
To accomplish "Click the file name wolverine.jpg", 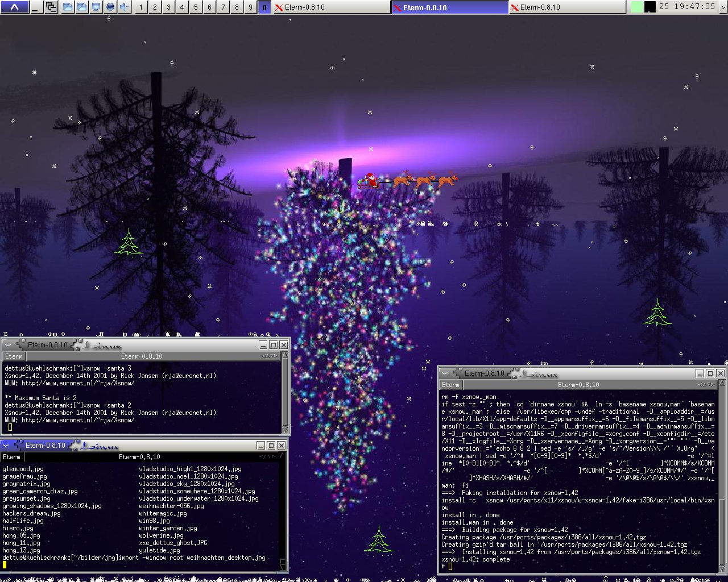I will [x=161, y=535].
